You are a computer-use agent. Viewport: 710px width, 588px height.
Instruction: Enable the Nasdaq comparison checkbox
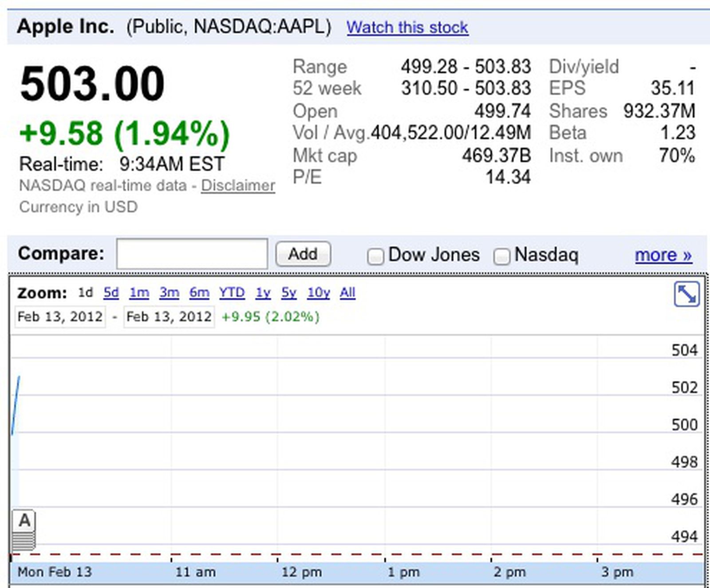click(502, 256)
